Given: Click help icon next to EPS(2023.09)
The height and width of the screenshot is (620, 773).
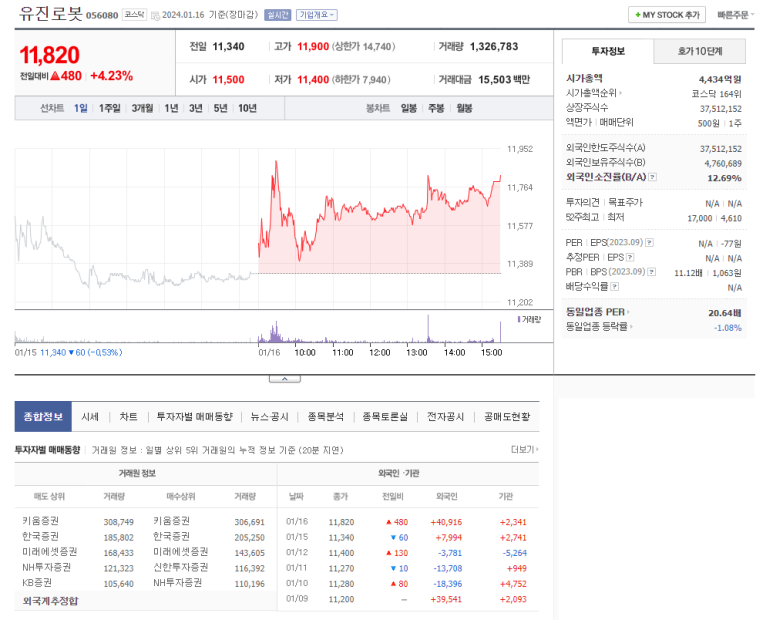Looking at the screenshot, I should coord(650,242).
